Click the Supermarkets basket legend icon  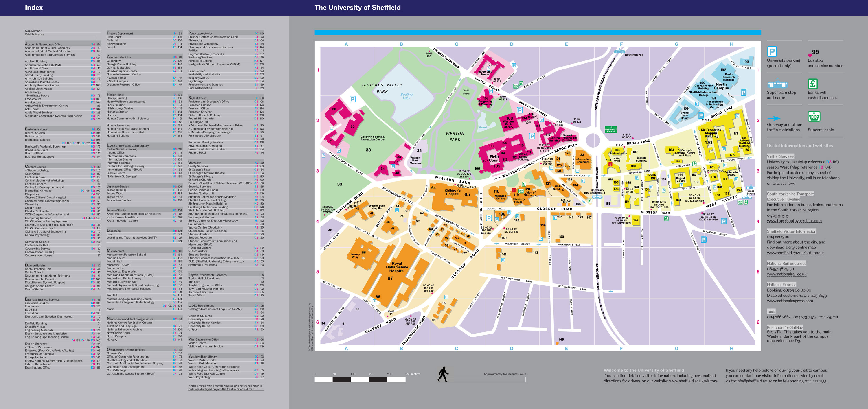[x=814, y=117]
